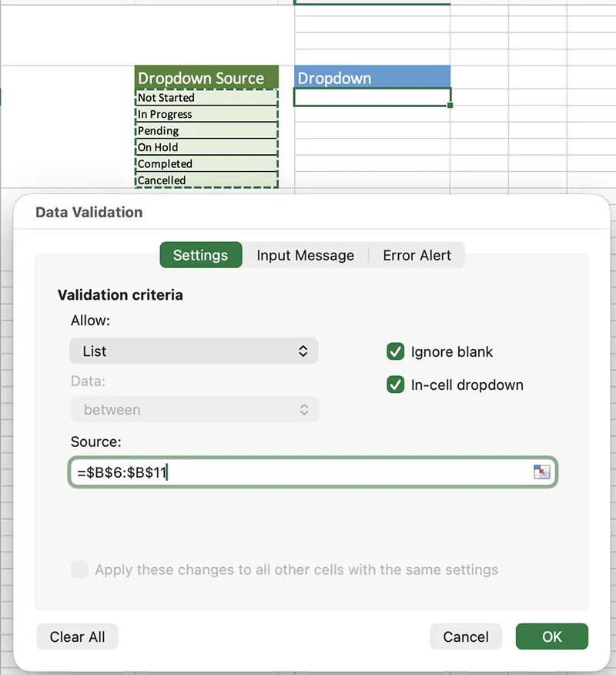Check Apply these changes to other cells
This screenshot has height=675, width=616.
point(79,569)
